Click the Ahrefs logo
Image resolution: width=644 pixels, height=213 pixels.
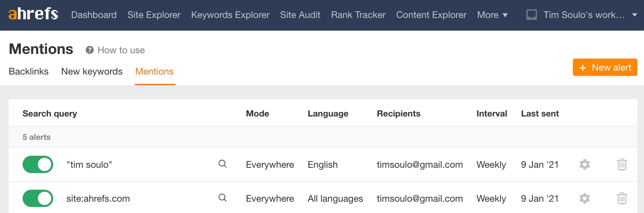(33, 14)
